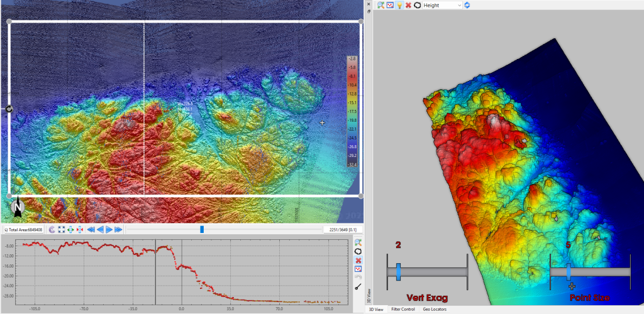Skip to last profile with double-right arrows

pyautogui.click(x=118, y=230)
